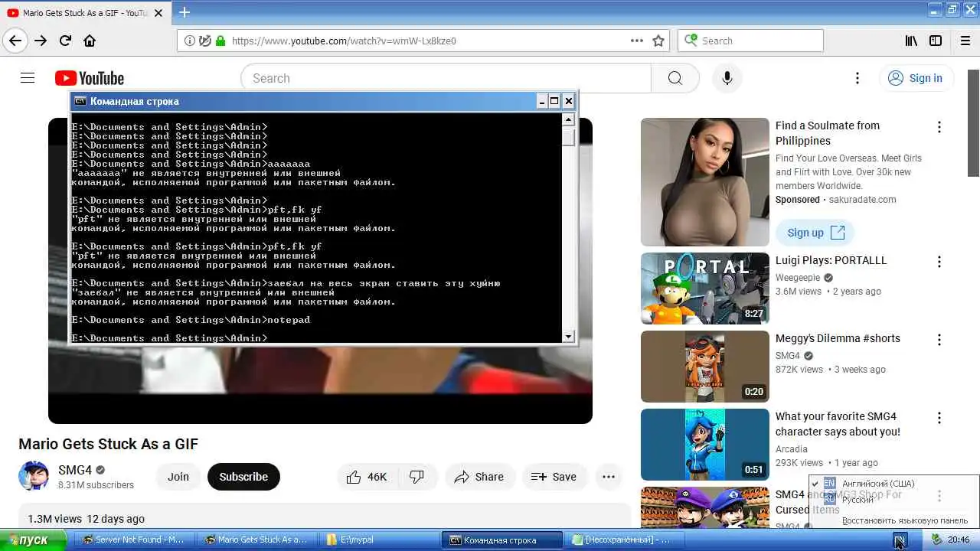Like the video (46K)
This screenshot has width=980, height=551.
[367, 477]
